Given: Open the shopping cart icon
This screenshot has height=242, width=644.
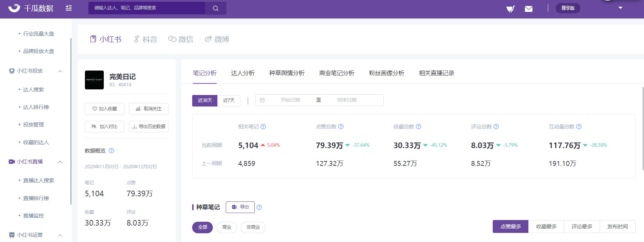Looking at the screenshot, I should 511,9.
